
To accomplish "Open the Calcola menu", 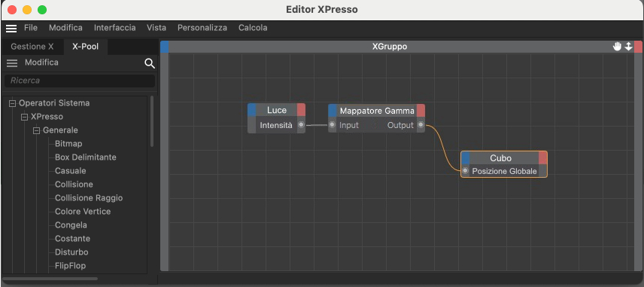I will 253,28.
